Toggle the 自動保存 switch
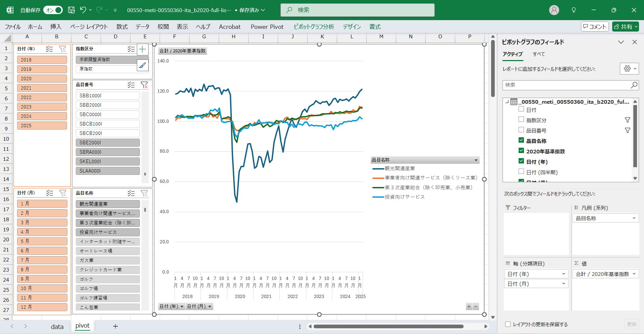Image resolution: width=644 pixels, height=334 pixels. 53,10
